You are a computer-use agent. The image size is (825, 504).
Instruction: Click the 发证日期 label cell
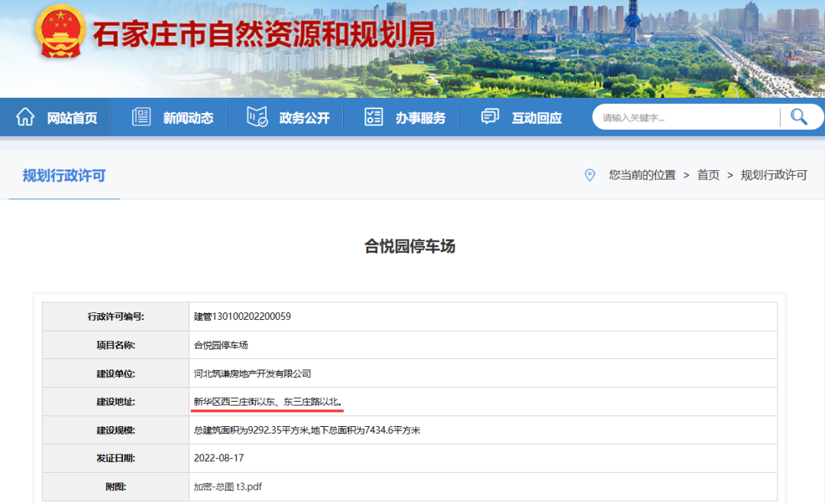(116, 458)
